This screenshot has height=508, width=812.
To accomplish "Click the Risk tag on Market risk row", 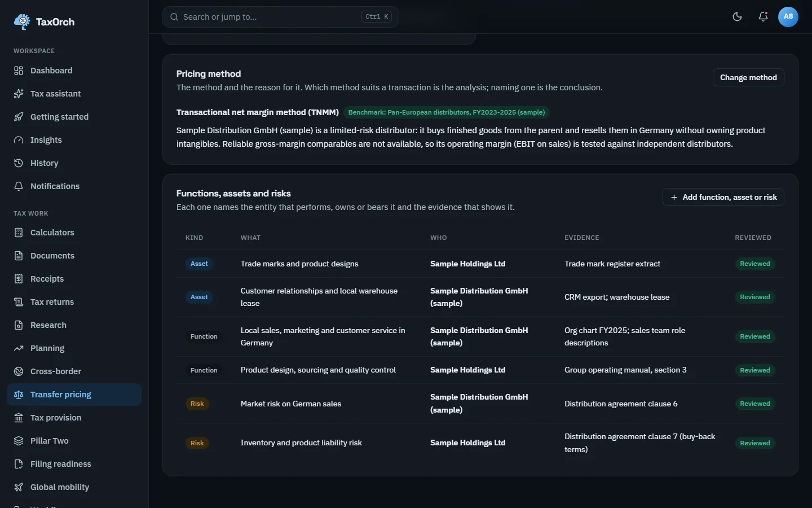I will pos(197,404).
